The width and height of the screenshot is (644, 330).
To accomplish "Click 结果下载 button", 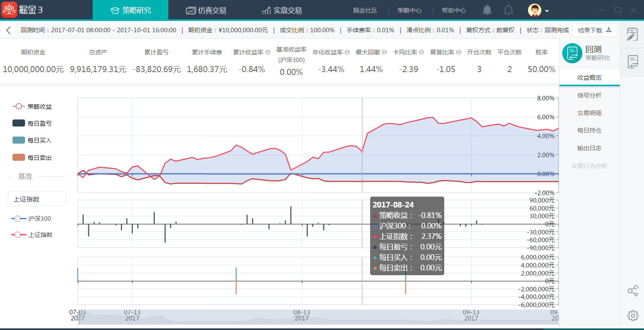I will 594,30.
